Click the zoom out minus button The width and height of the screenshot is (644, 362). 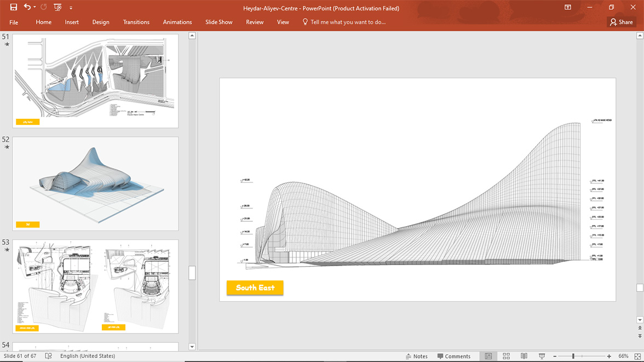click(555, 356)
